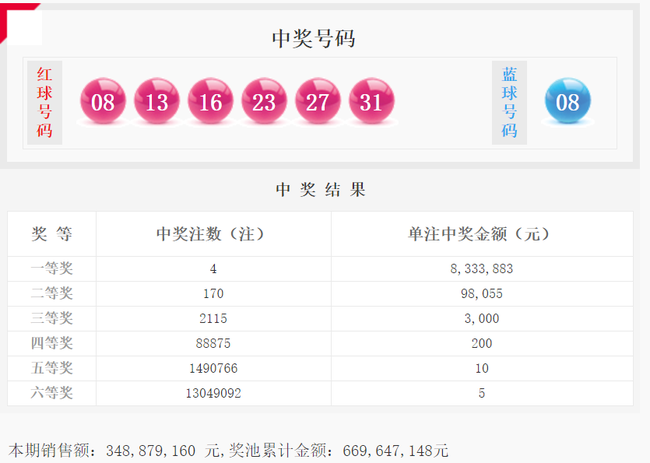Image resolution: width=650 pixels, height=463 pixels.
Task: Click the first red ball 08
Action: tap(103, 101)
